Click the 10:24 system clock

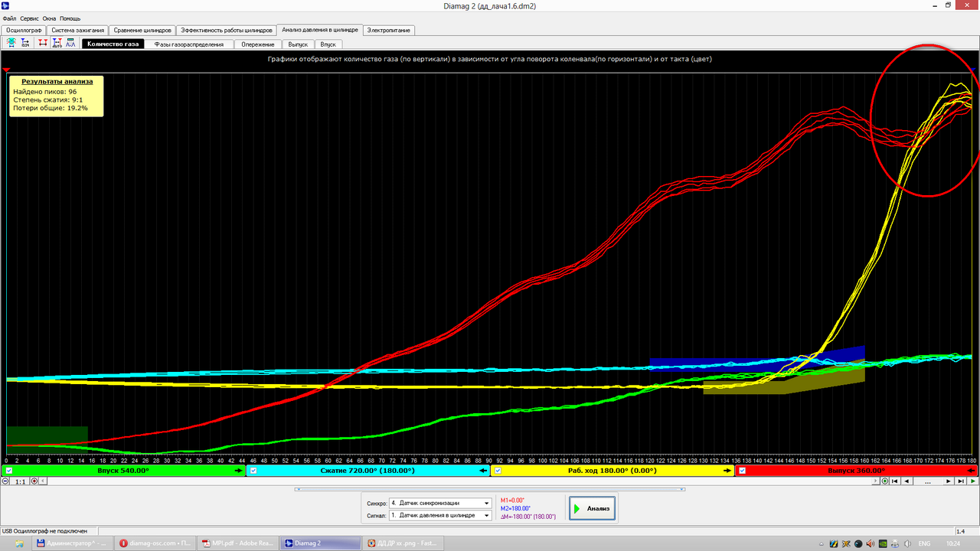(x=953, y=543)
